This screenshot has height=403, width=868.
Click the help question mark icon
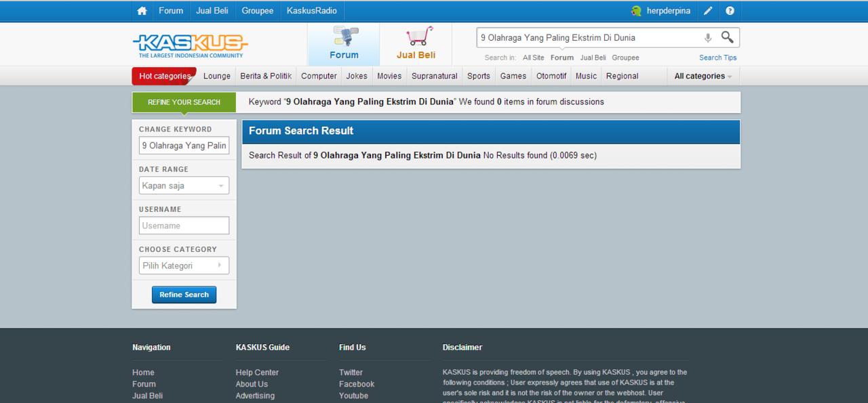pyautogui.click(x=730, y=11)
